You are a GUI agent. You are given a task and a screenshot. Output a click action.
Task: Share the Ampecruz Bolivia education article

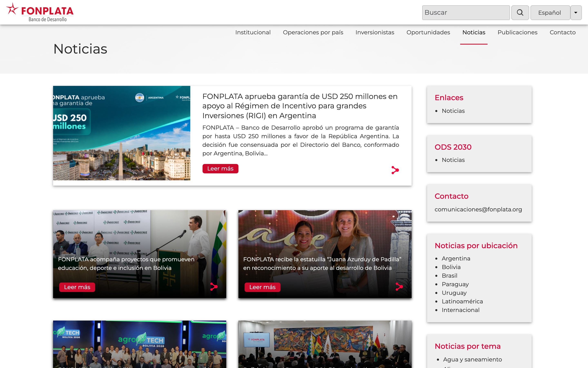[x=214, y=287]
